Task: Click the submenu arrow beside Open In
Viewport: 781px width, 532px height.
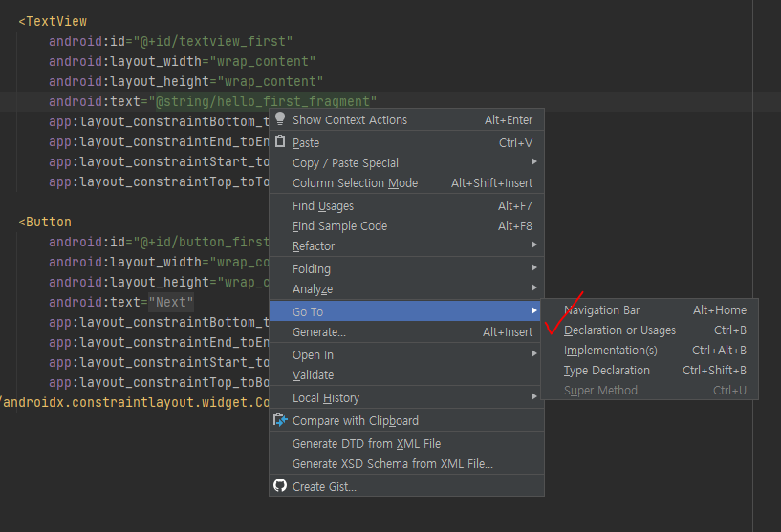Action: click(533, 353)
